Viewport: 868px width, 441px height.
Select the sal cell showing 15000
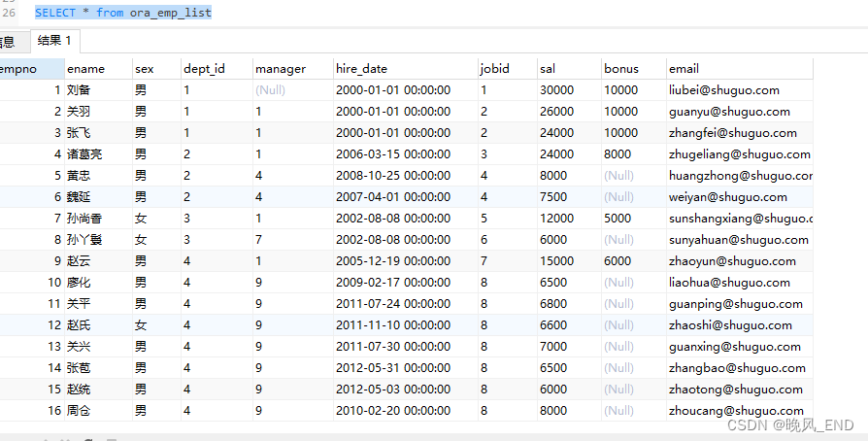pos(569,261)
